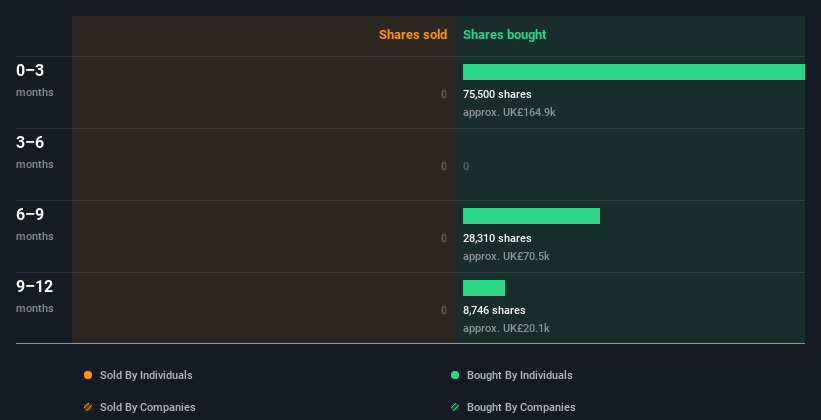The image size is (821, 420).
Task: Toggle the Sold By Companies legend label
Action: (x=148, y=407)
